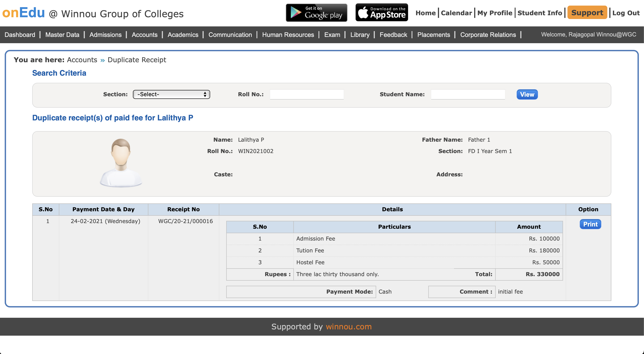Open the Master Data menu
Screen dimensions: 644x354
tap(62, 35)
